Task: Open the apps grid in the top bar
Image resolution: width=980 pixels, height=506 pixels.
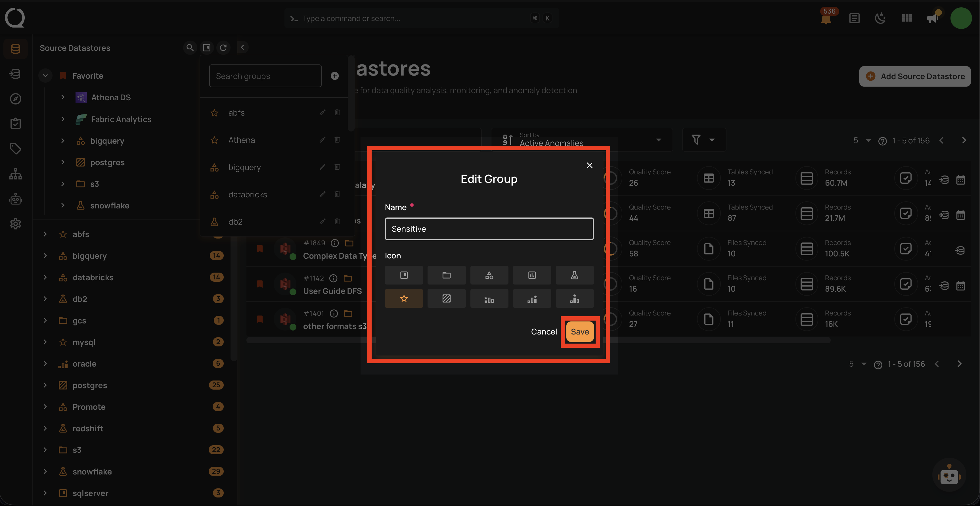Action: [x=906, y=18]
